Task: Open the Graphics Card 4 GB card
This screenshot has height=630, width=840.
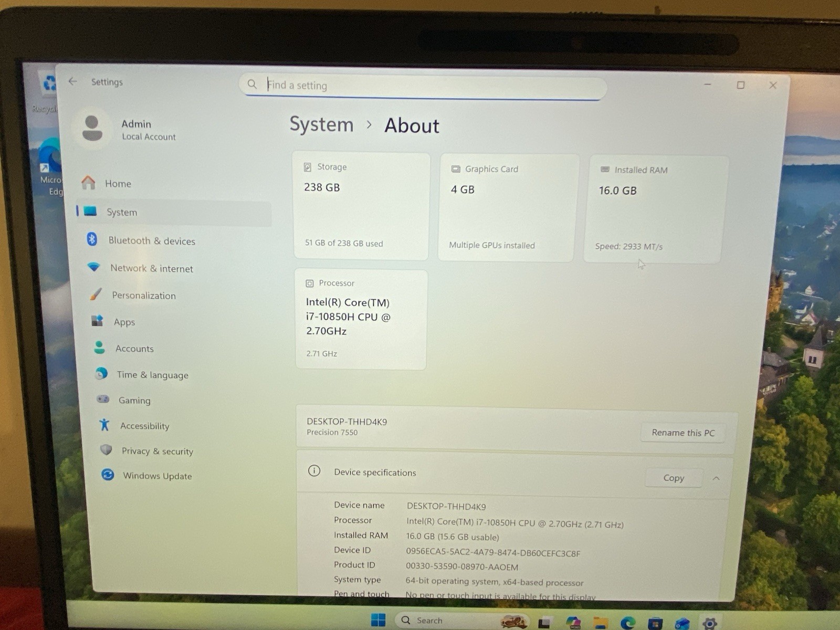Action: 508,207
